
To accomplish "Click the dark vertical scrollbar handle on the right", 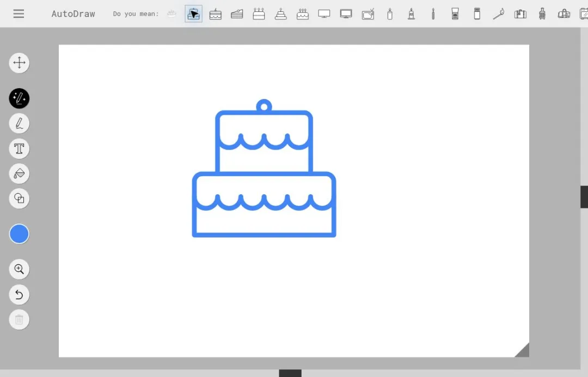I will pyautogui.click(x=584, y=197).
